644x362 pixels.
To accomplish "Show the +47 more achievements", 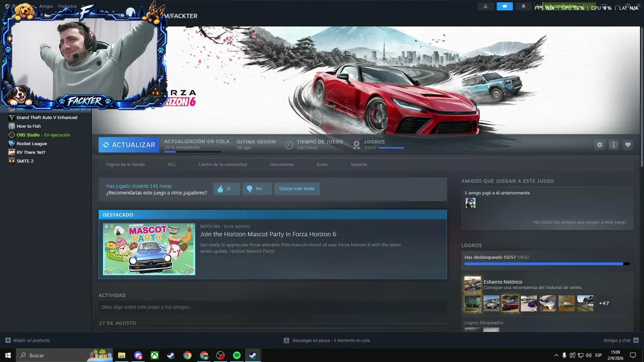I will [x=604, y=304].
